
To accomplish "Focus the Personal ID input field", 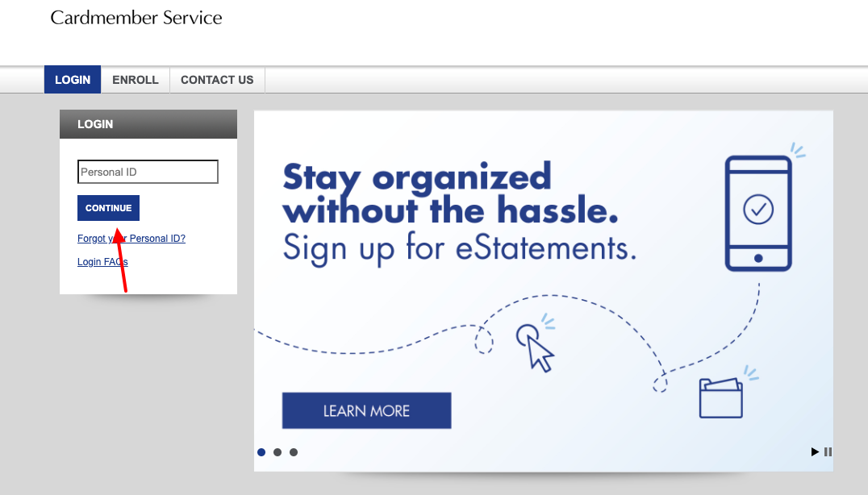I will tap(148, 172).
